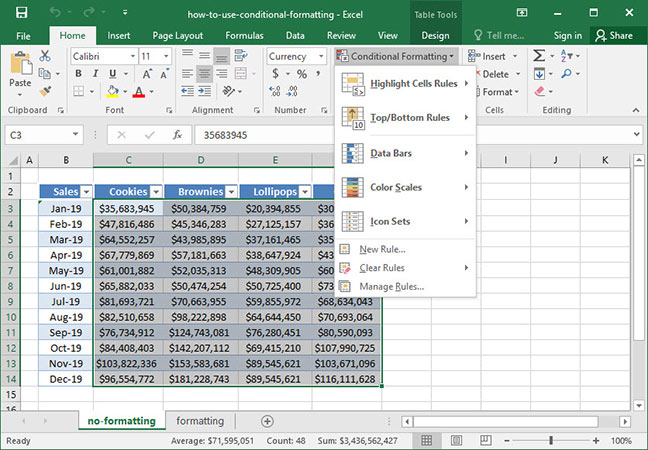The width and height of the screenshot is (648, 450).
Task: Click the formula bar value 35683945
Action: (225, 136)
